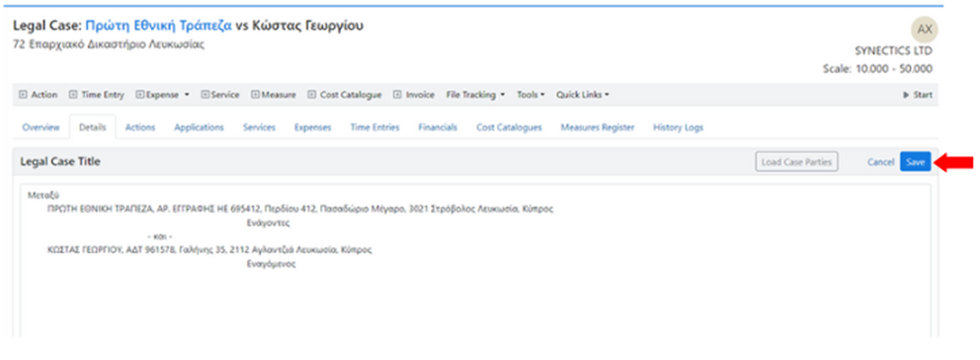Click the plus icon beside Service
Screen dimensions: 980x360
tap(204, 95)
